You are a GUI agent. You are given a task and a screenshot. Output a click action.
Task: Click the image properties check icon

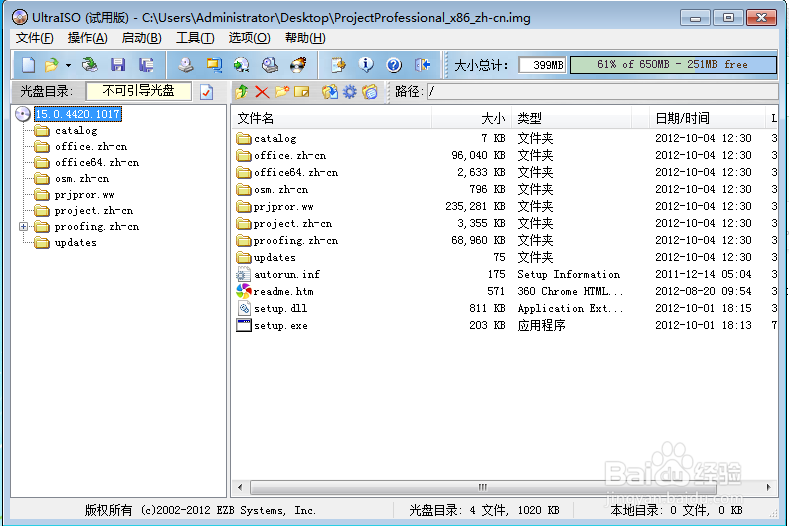(x=206, y=92)
